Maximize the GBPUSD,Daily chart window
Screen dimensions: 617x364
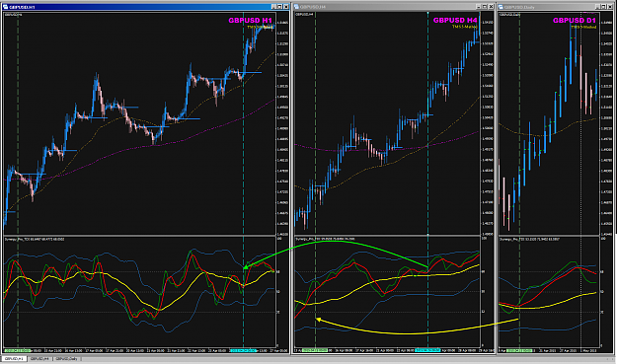click(603, 7)
